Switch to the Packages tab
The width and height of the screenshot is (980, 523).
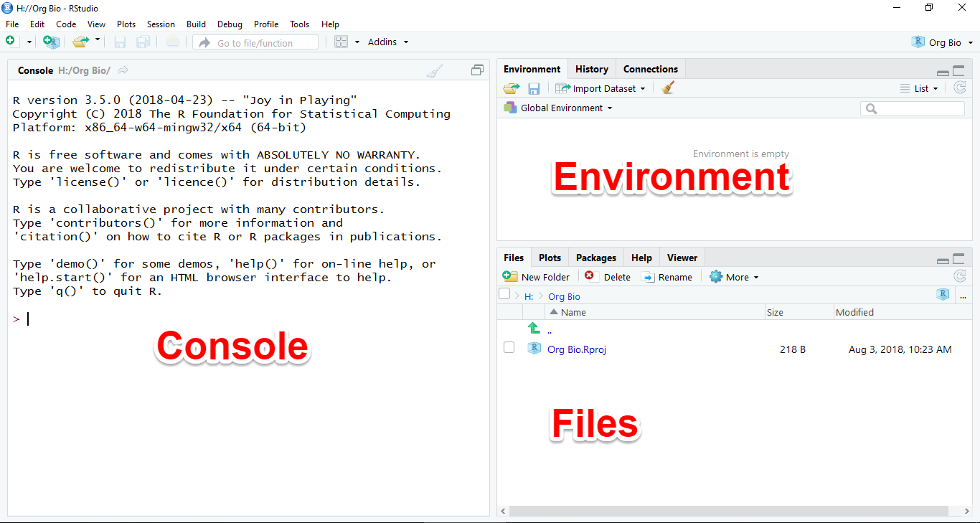tap(595, 258)
